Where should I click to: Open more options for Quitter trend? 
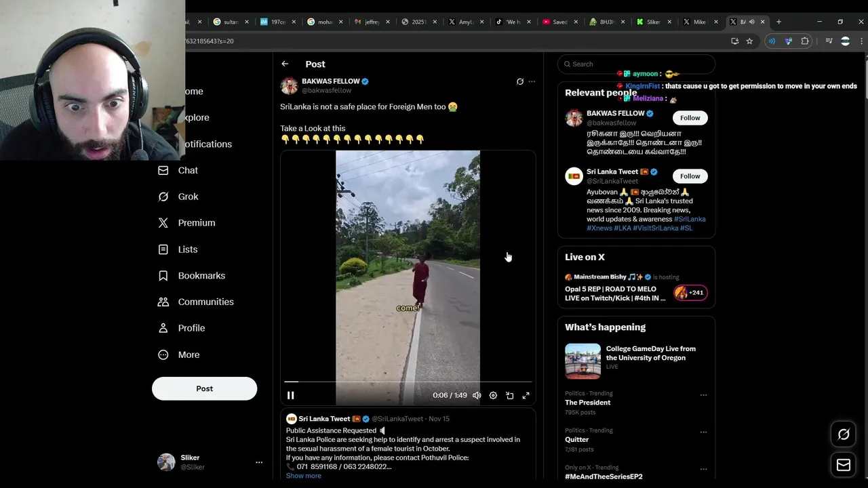click(703, 432)
